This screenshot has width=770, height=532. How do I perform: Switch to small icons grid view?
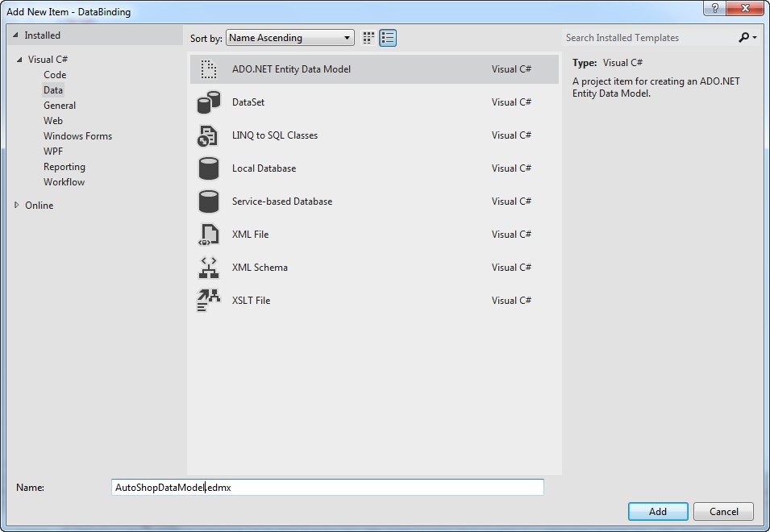point(368,38)
